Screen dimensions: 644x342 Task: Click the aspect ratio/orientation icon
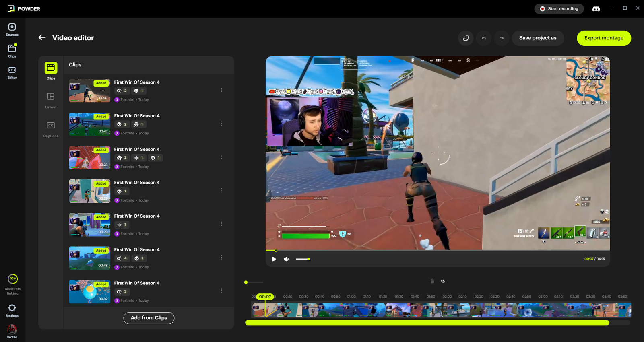tap(466, 38)
